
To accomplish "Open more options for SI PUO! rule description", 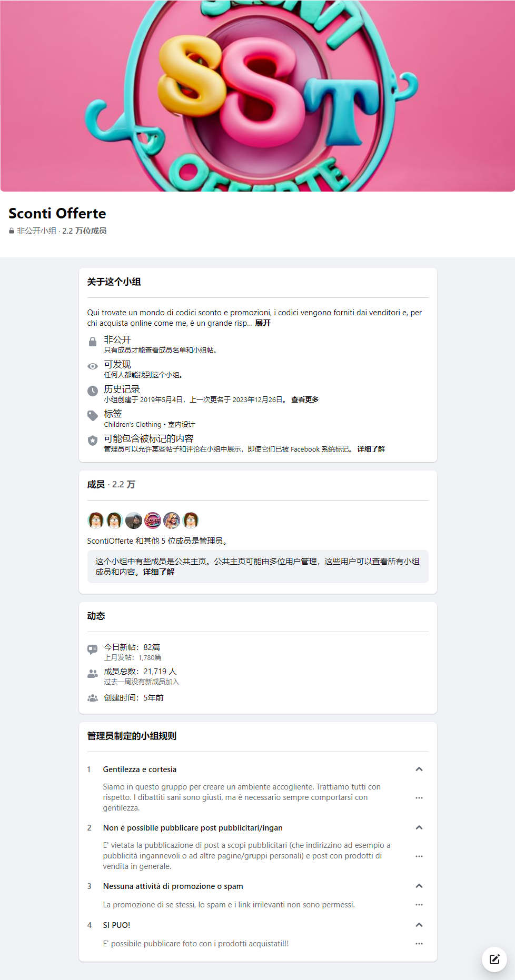I will (419, 944).
